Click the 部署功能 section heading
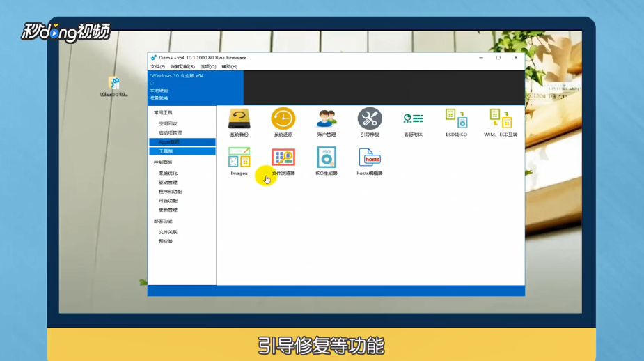This screenshot has width=644, height=361. click(163, 221)
